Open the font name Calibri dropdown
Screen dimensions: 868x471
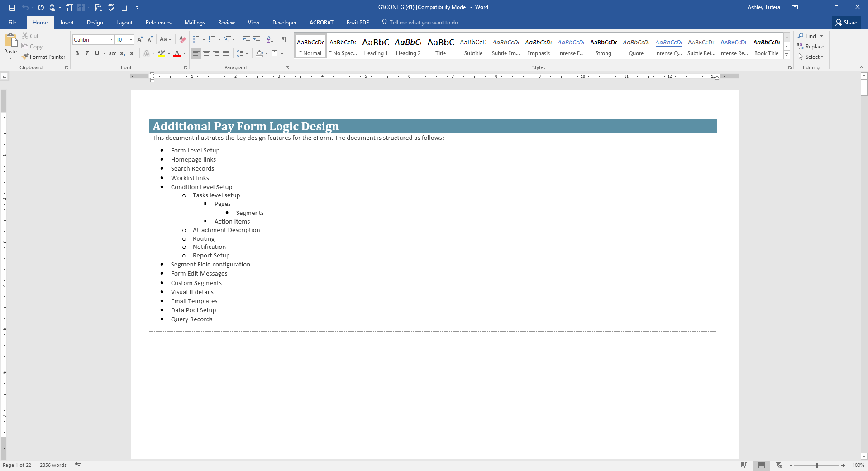coord(111,40)
